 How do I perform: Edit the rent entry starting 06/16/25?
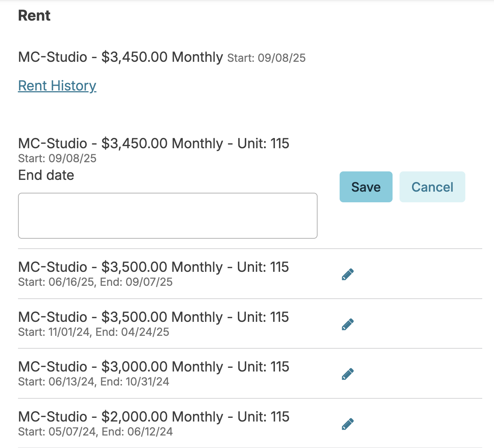(348, 274)
